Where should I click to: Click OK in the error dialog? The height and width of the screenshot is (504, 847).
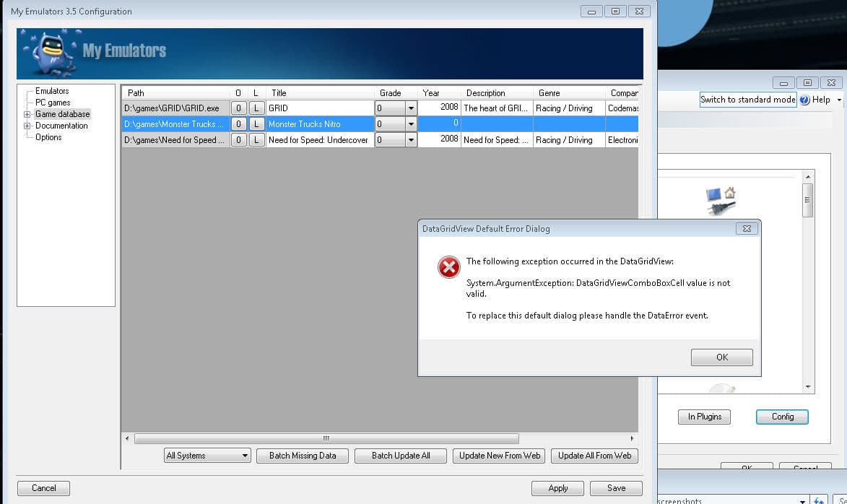tap(721, 357)
